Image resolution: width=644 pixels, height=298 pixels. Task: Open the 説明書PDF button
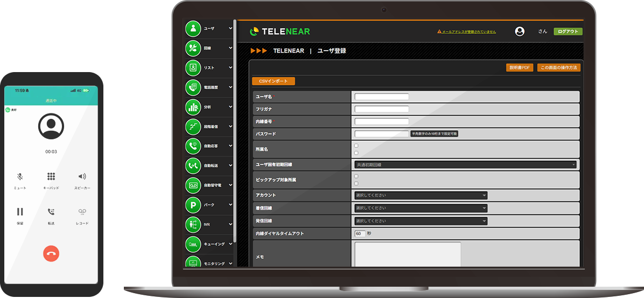point(520,68)
